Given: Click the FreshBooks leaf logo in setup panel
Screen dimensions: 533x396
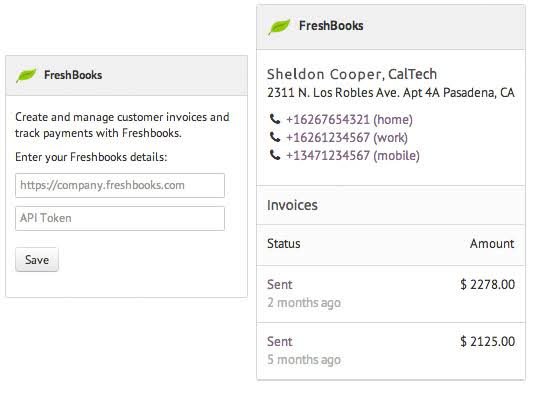Looking at the screenshot, I should coord(26,75).
